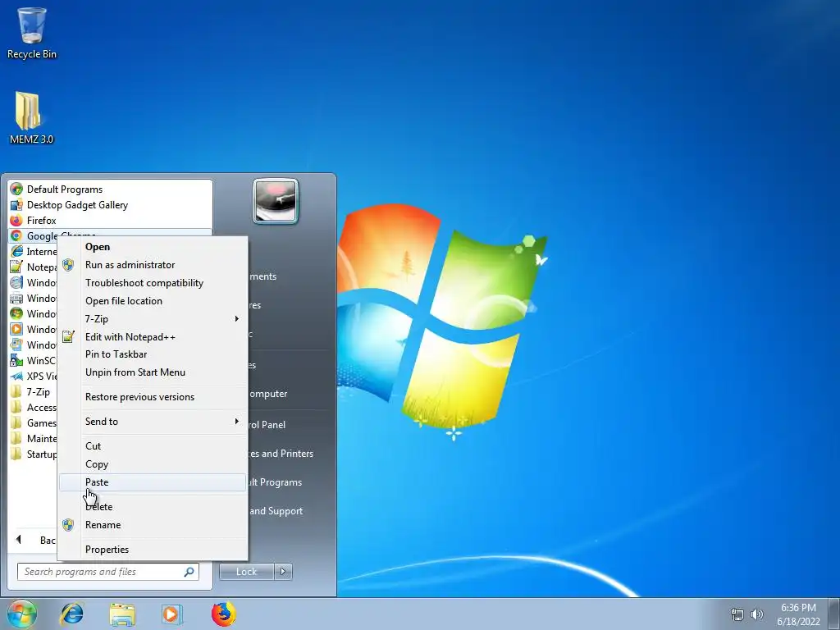Open Control Panel from Start menu

pos(267,425)
